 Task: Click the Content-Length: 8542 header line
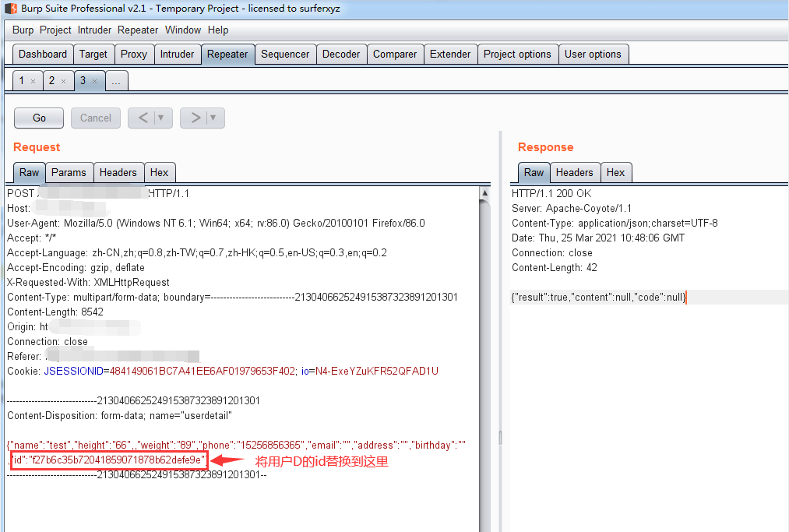coord(55,312)
